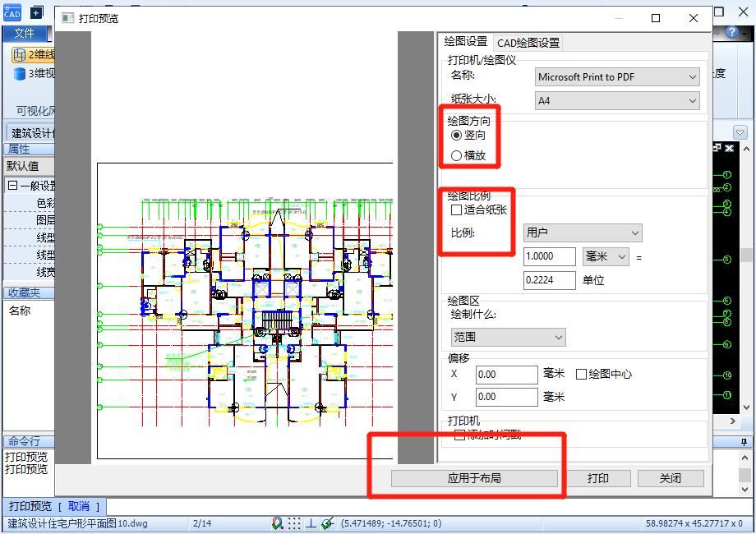Select the 横放 landscape orientation radio button

click(x=456, y=155)
